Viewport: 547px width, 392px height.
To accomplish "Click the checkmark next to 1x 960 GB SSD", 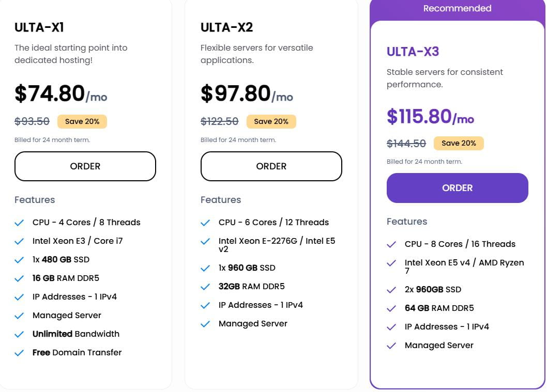I will click(x=205, y=268).
